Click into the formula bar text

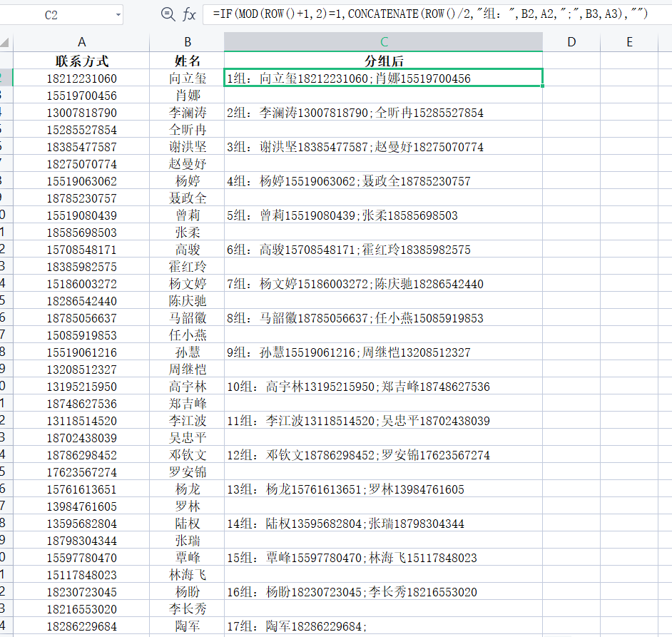point(428,14)
